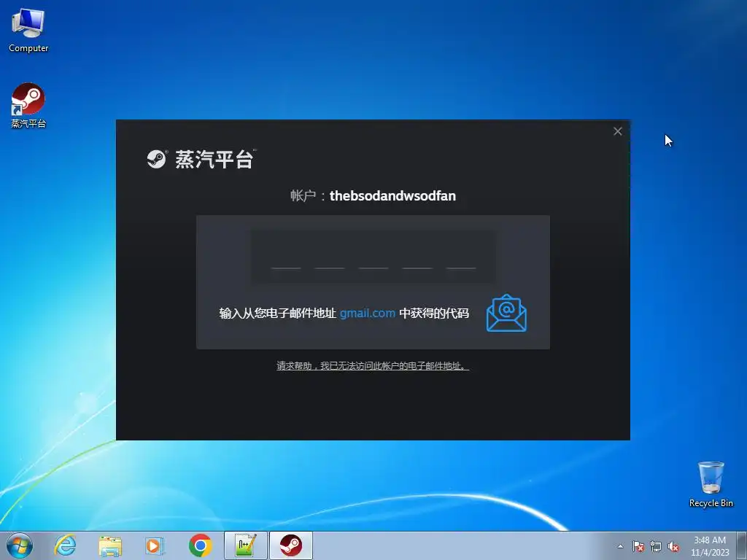This screenshot has height=560, width=747.
Task: Click the first code digit field
Action: 286,257
